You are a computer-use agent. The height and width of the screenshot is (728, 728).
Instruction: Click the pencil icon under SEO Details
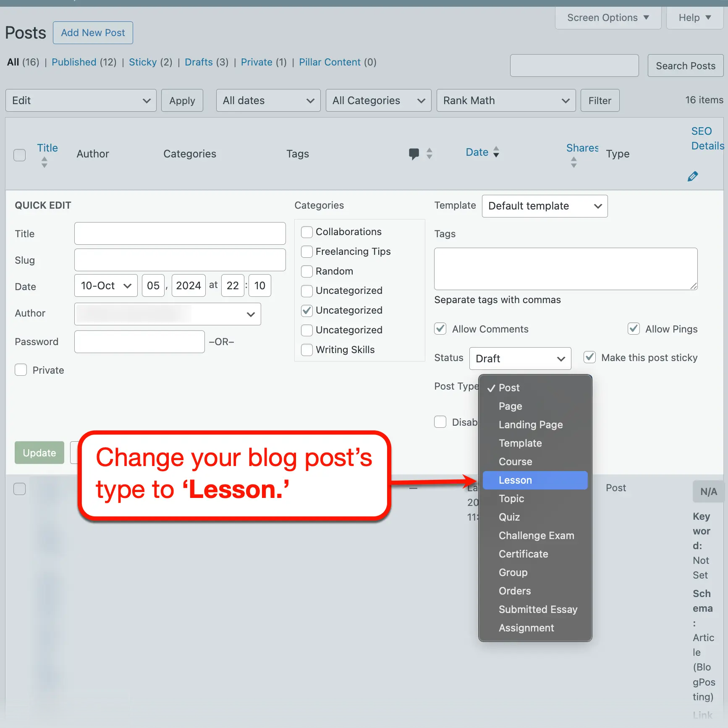[693, 176]
